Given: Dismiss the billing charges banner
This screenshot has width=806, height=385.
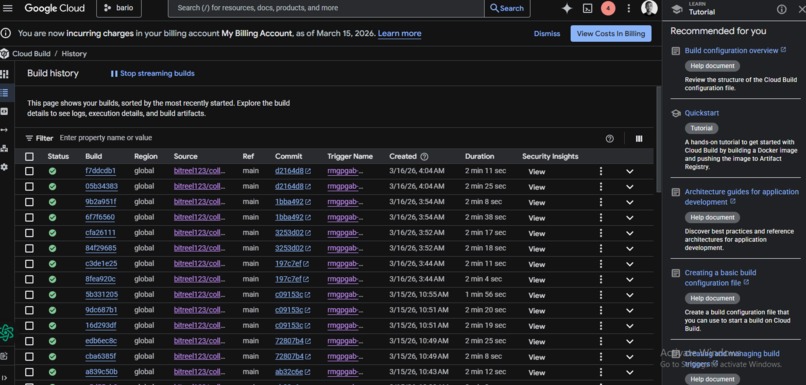Looking at the screenshot, I should click(547, 33).
